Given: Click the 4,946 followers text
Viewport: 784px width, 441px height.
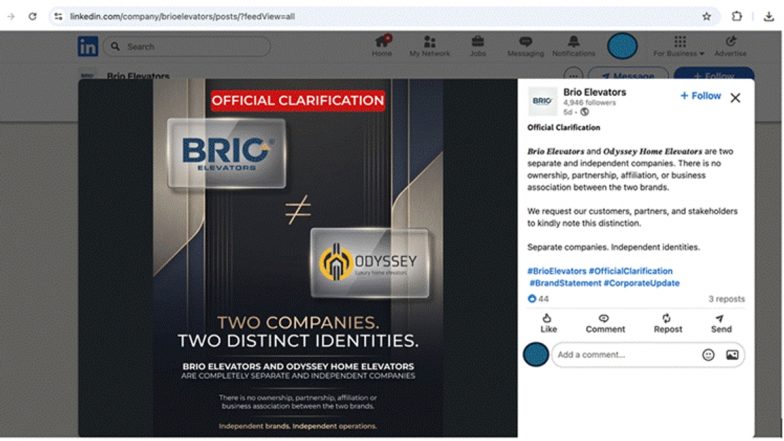Looking at the screenshot, I should [589, 103].
